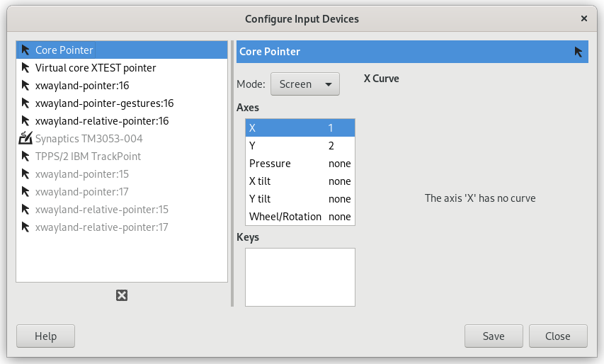Click the Close button at bottom right
604x364 pixels.
[x=558, y=336]
